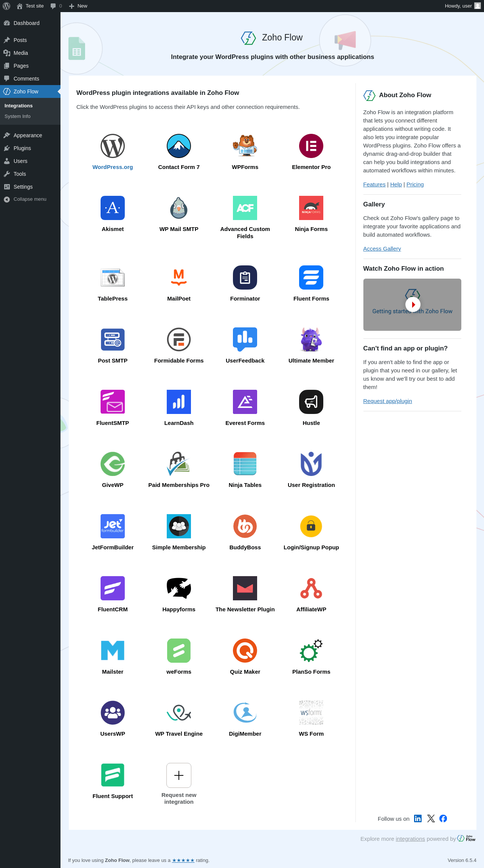This screenshot has height=868, width=484.
Task: Open the integrations link in the footer
Action: [x=410, y=839]
